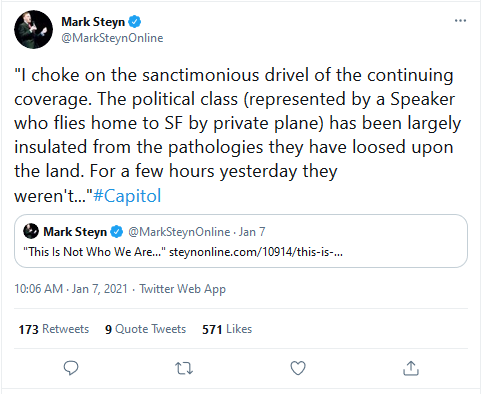View the 173 Retweets list

point(54,329)
